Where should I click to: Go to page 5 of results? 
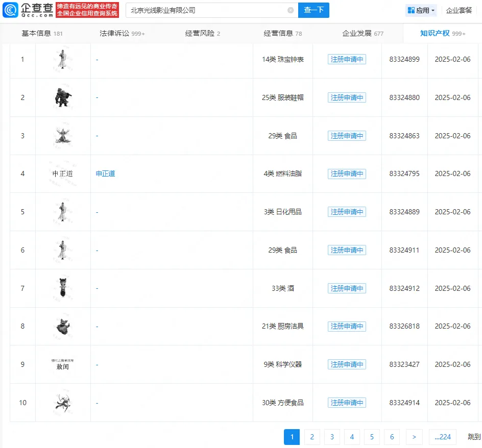point(372,437)
